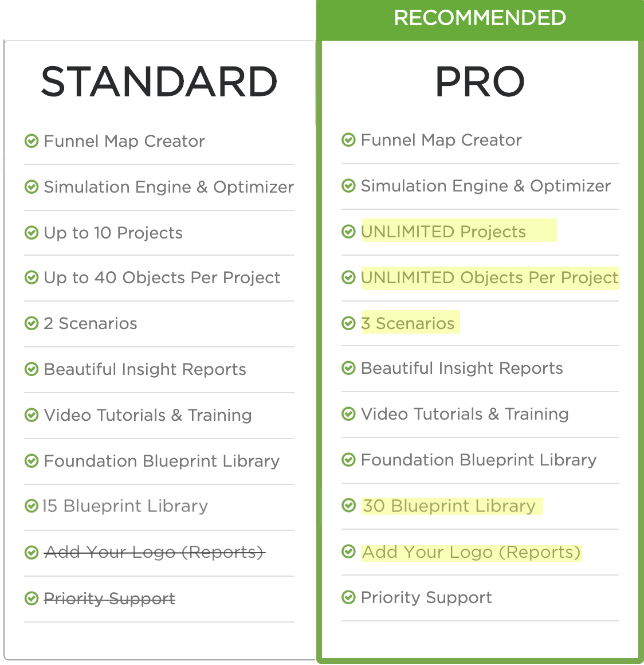
Task: Click Standard's Simulation Engine & Optimizer item
Action: pyautogui.click(x=169, y=187)
